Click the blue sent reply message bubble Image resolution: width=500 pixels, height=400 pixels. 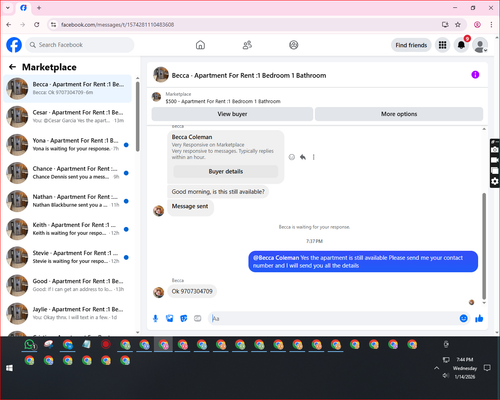363,262
